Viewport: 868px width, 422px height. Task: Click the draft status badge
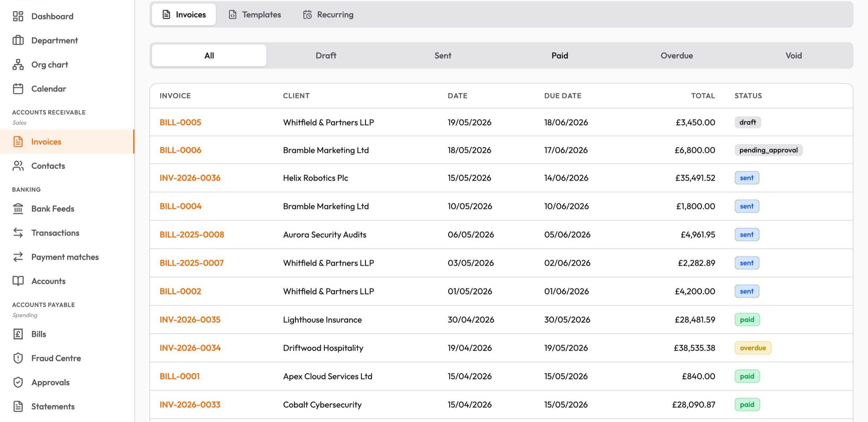pos(748,122)
